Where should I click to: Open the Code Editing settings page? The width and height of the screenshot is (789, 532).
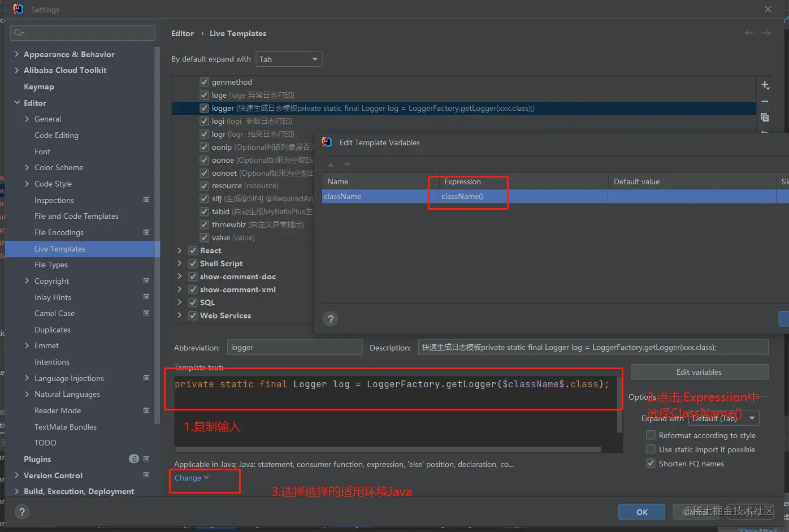57,135
